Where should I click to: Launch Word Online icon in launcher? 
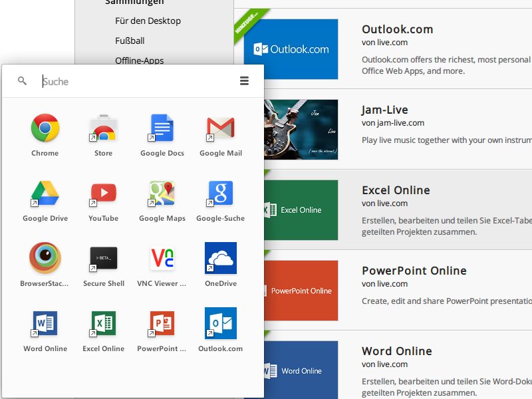[x=45, y=323]
